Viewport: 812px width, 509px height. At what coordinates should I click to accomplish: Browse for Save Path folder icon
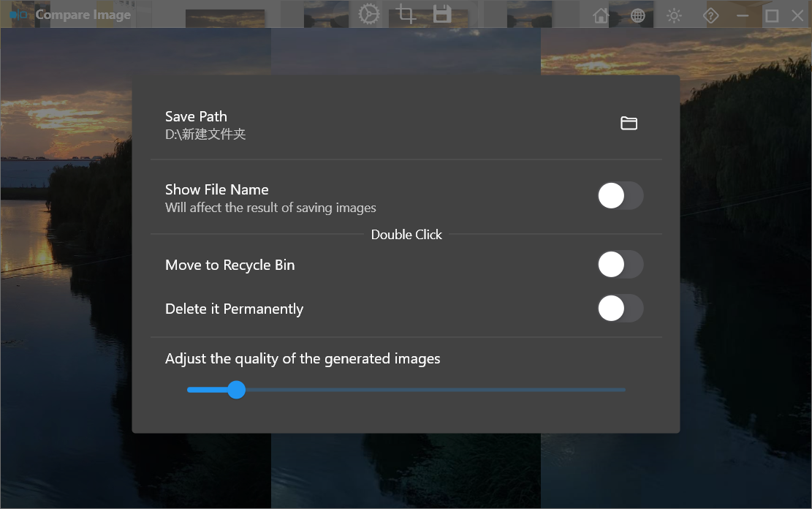[629, 123]
